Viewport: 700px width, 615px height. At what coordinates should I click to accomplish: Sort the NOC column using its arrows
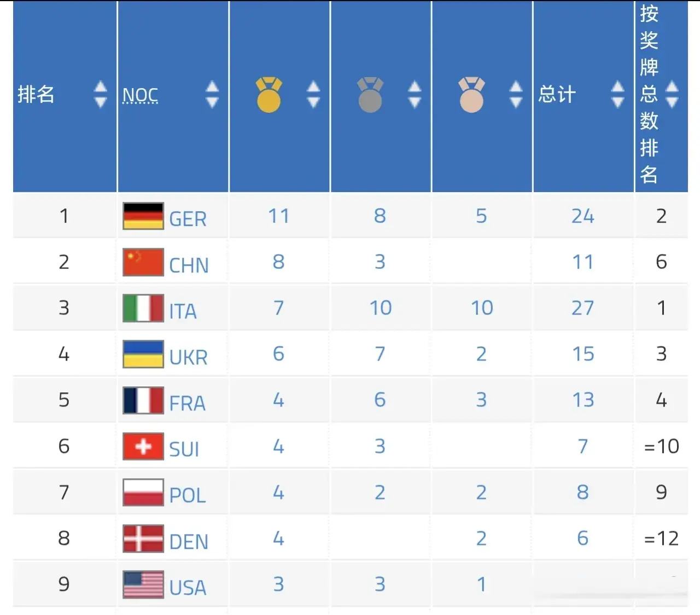212,95
